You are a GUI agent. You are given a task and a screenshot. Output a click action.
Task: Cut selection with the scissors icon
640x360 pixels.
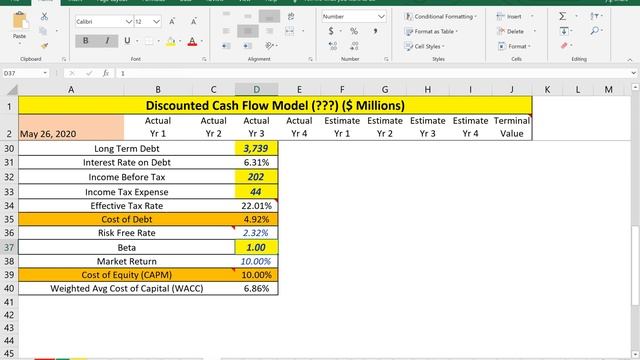[x=44, y=16]
